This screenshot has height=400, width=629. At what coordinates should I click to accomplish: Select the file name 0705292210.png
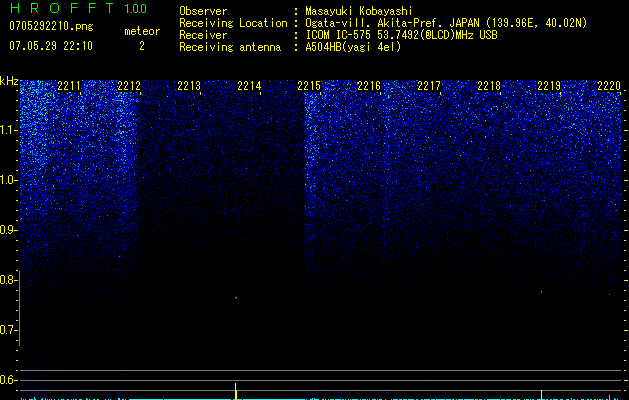51,26
